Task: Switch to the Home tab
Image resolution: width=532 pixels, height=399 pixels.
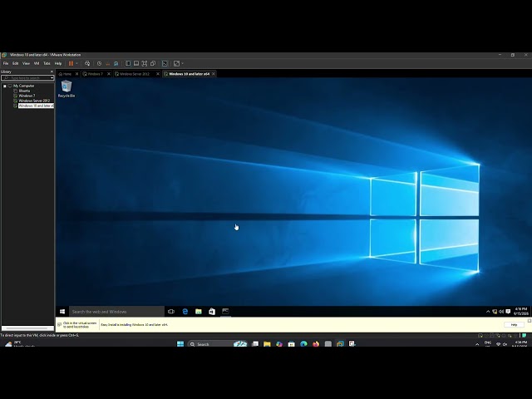Action: coord(66,74)
